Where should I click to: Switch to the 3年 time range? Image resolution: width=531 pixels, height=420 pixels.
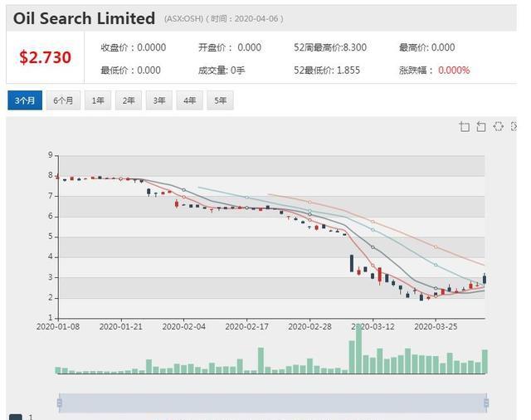coord(159,100)
